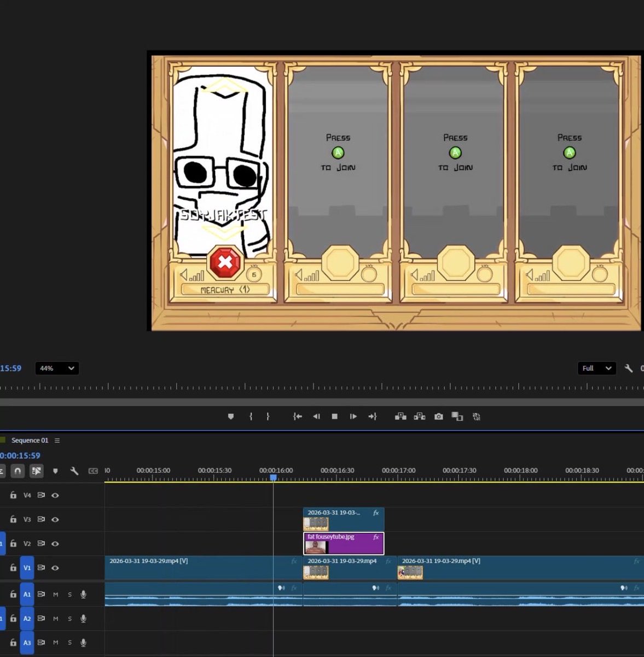
Task: Add a marker in the Program monitor
Action: (x=231, y=417)
